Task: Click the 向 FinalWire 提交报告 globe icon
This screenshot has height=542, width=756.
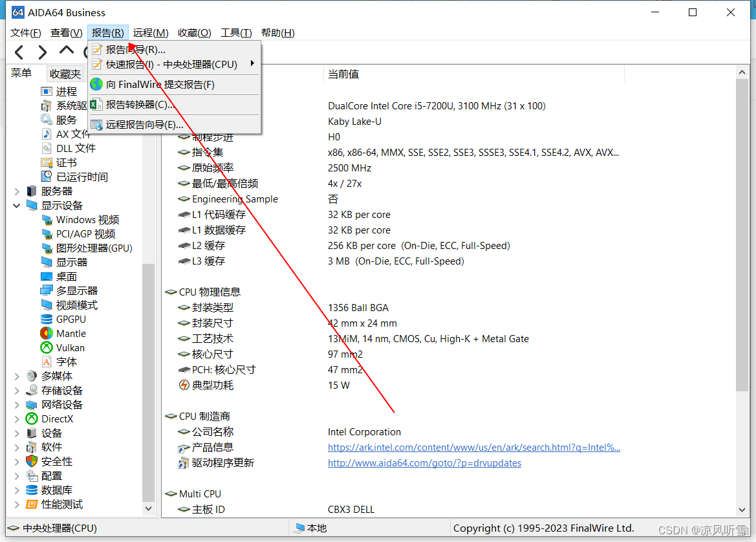Action: 97,84
